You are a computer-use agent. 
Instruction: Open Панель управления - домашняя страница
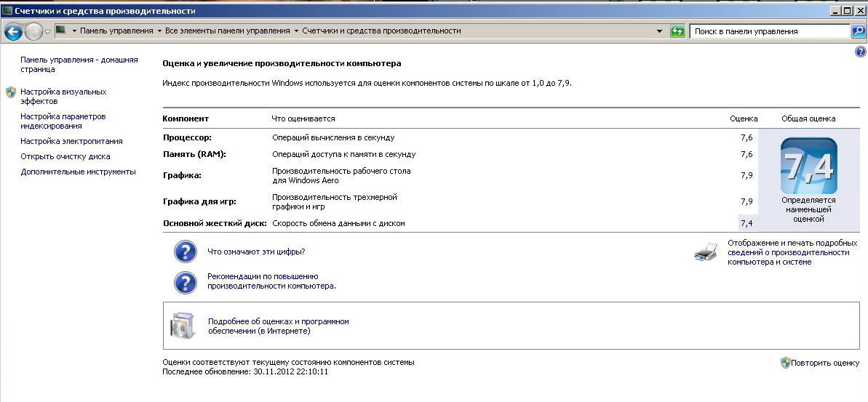(79, 65)
